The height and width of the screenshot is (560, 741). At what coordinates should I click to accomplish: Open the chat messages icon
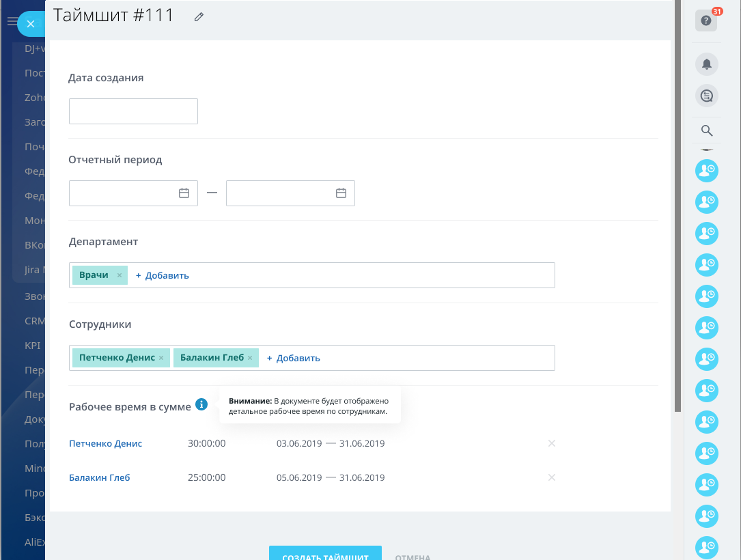pyautogui.click(x=706, y=96)
